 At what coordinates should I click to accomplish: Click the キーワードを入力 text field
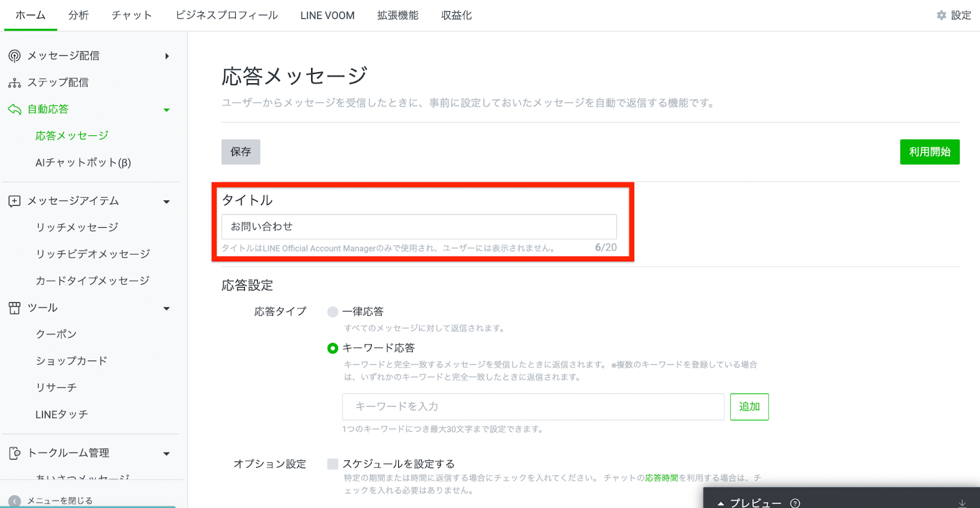(x=533, y=407)
